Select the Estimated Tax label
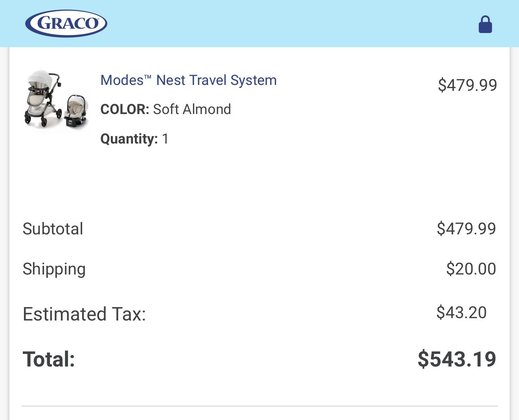The width and height of the screenshot is (519, 420). pos(84,314)
